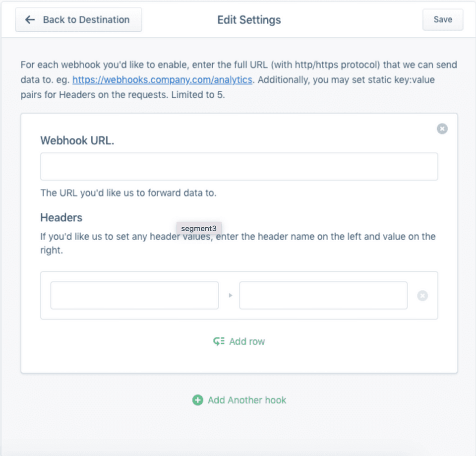This screenshot has width=476, height=456.
Task: Click the gray arrow between the header fields
Action: (230, 295)
